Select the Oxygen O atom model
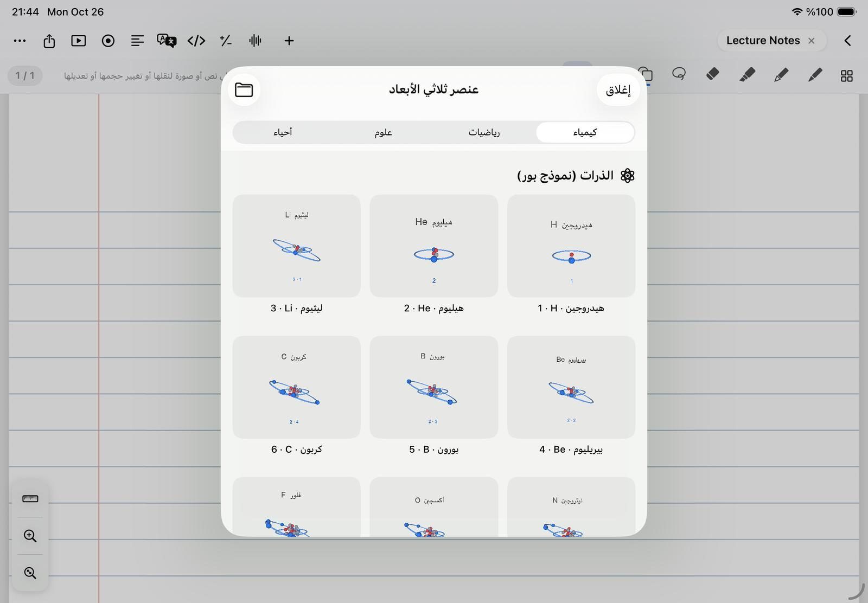Image resolution: width=868 pixels, height=603 pixels. click(x=434, y=507)
